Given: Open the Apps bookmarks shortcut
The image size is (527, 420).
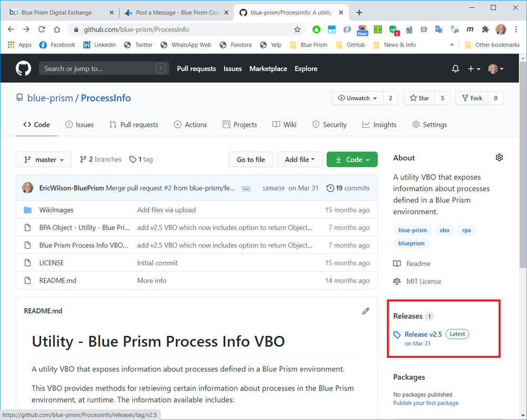Looking at the screenshot, I should [x=20, y=45].
